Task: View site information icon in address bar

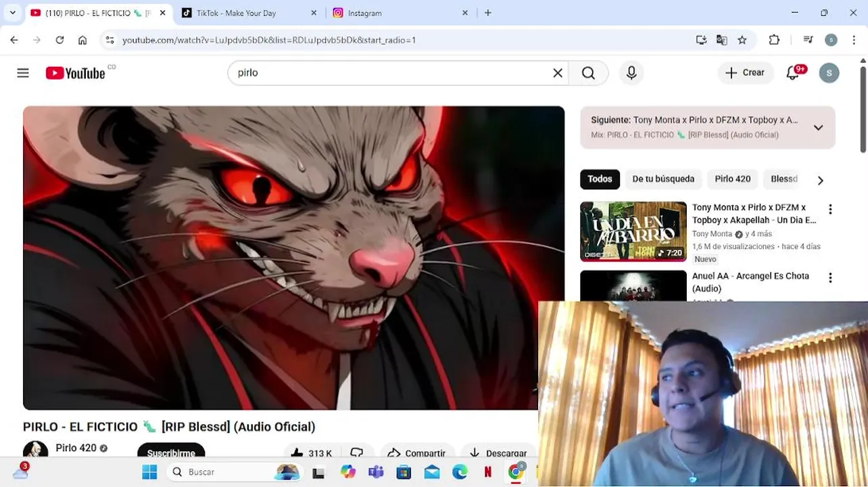Action: point(110,40)
